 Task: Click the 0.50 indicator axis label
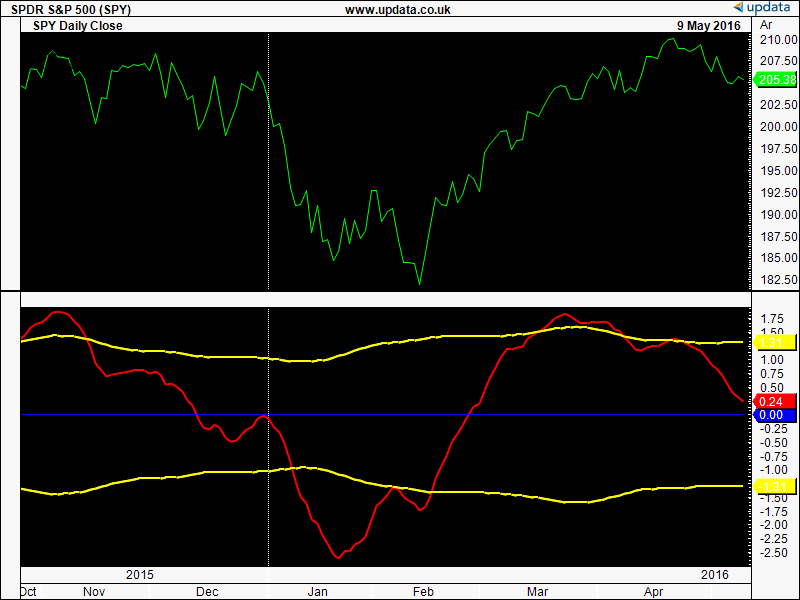click(x=772, y=388)
